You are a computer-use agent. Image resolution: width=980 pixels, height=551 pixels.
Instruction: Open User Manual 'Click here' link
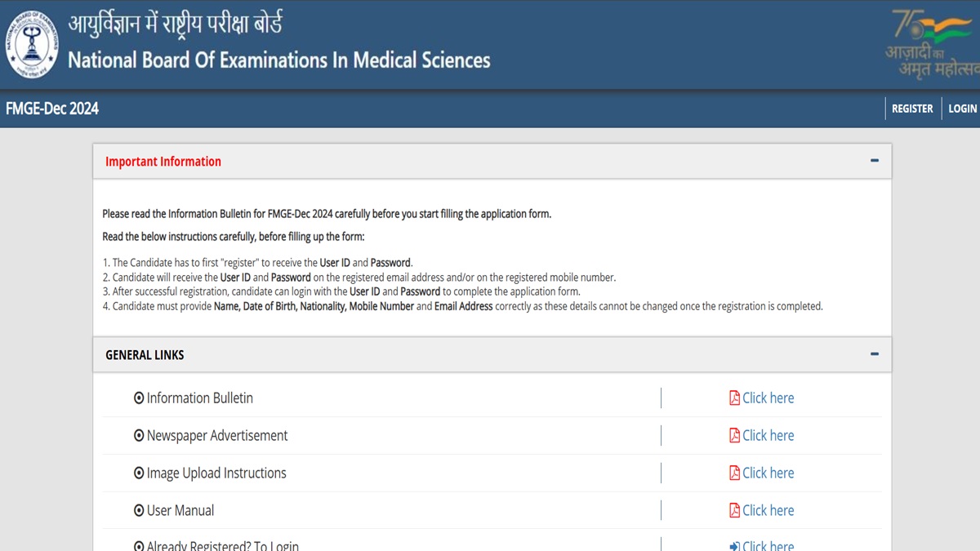[x=768, y=511]
